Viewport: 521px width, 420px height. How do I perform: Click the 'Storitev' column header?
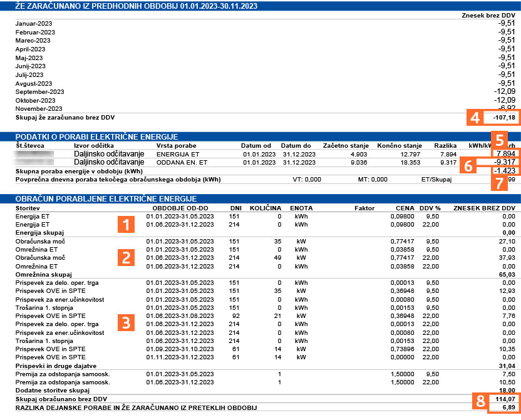[28, 208]
